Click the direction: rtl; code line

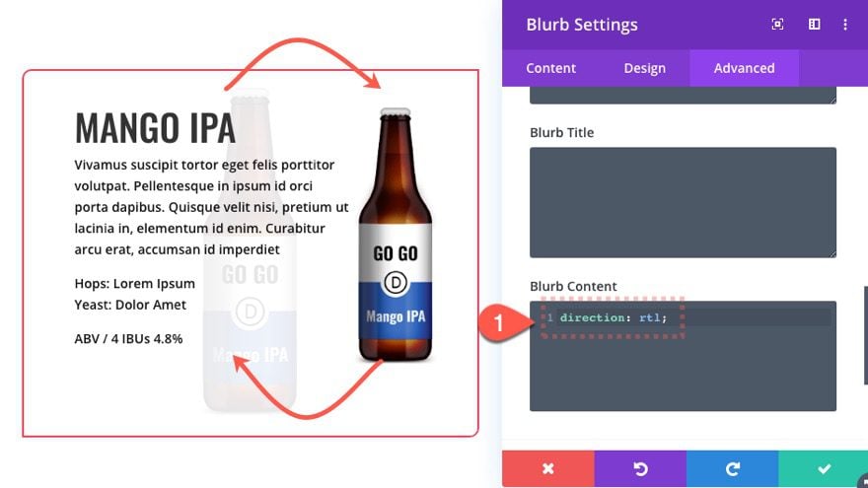[613, 317]
